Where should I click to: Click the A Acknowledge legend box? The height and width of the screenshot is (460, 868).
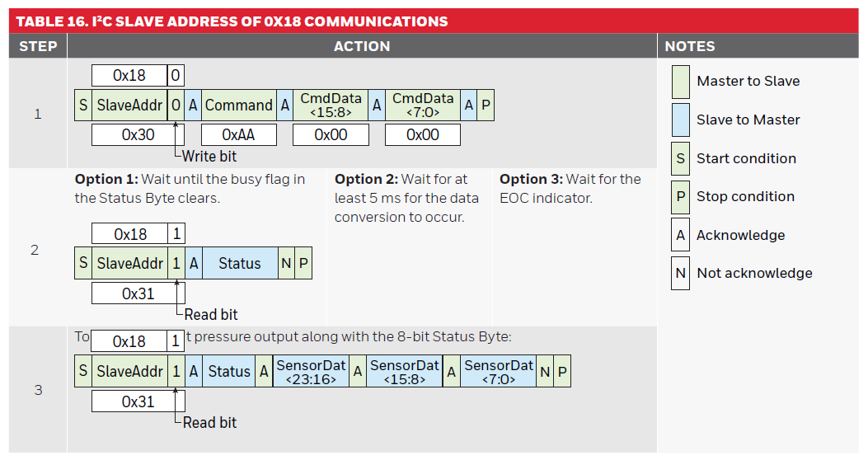[680, 235]
